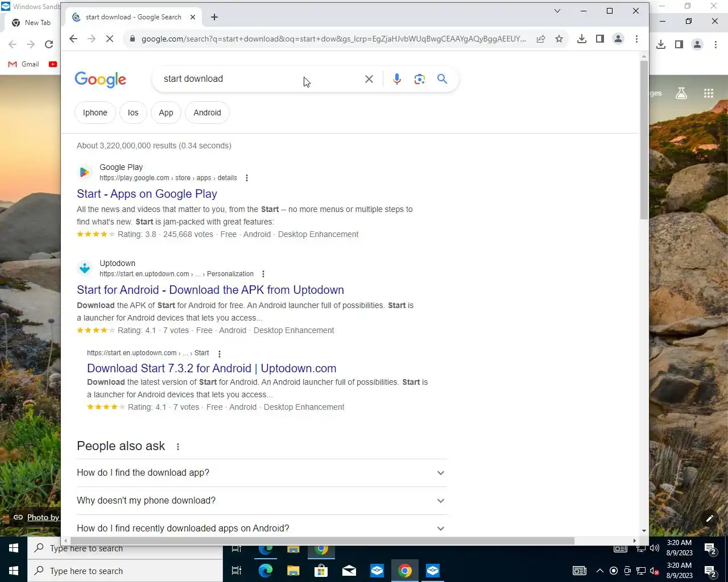This screenshot has width=728, height=582.
Task: Filter results with the Android chip
Action: point(207,113)
